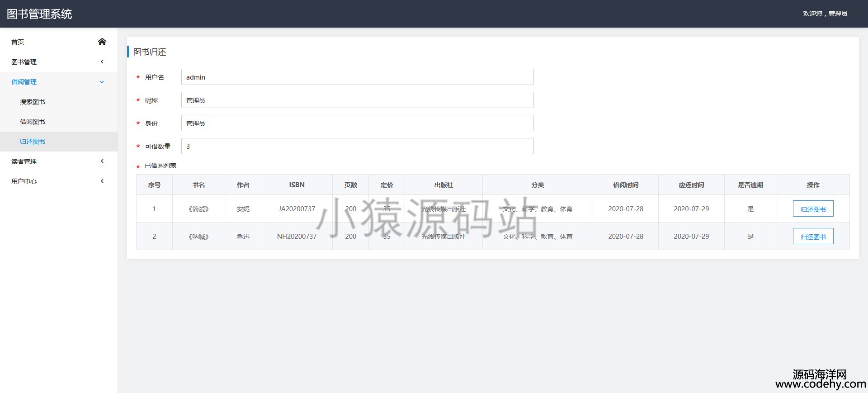Return the book 《简爱》
Viewport: 868px width, 393px height.
[x=813, y=209]
